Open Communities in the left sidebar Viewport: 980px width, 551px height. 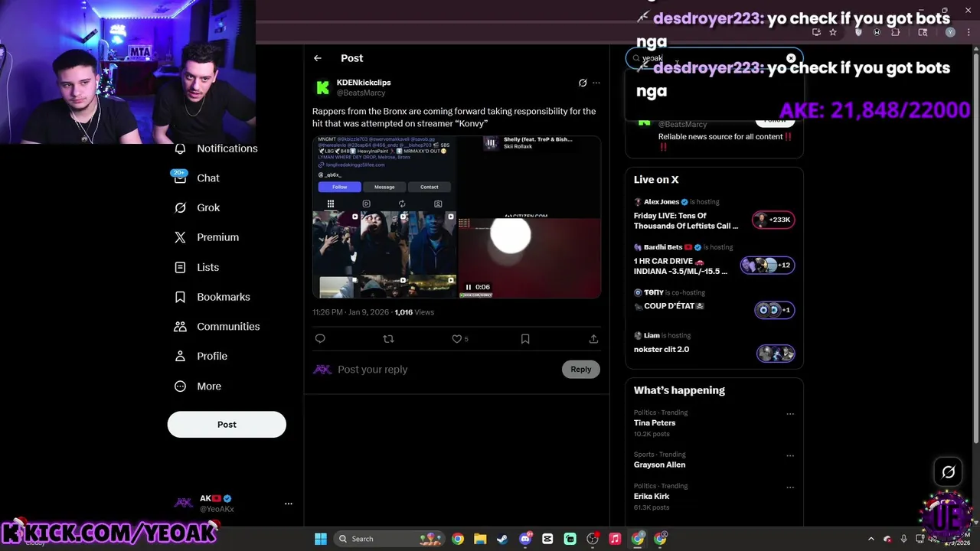click(217, 327)
